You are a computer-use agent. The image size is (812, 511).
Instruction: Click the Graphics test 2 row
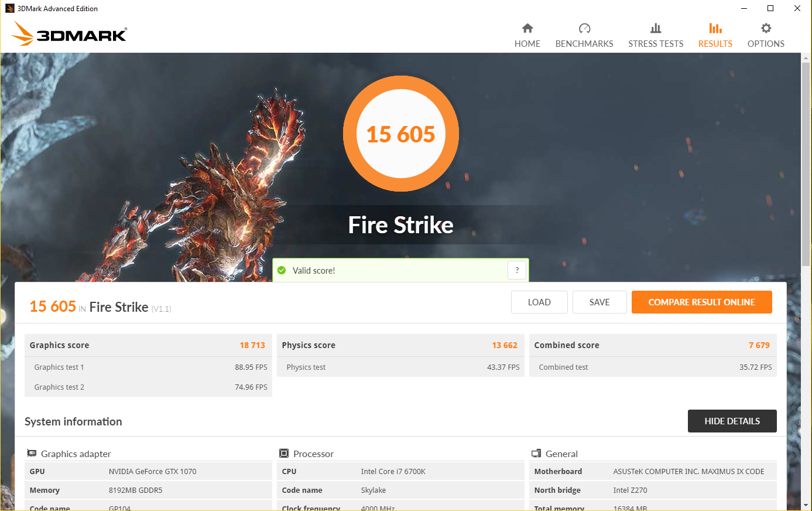coord(149,387)
